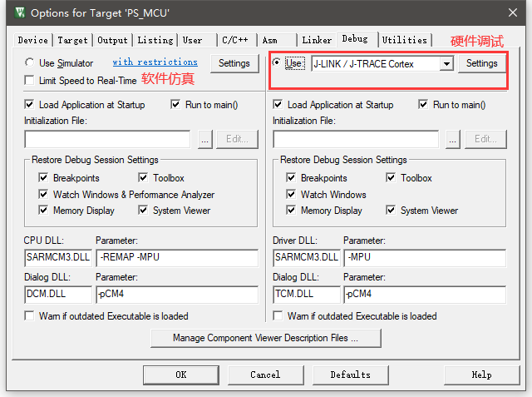Click the driver -MPU parameter field
This screenshot has height=397, width=532.
coord(425,257)
